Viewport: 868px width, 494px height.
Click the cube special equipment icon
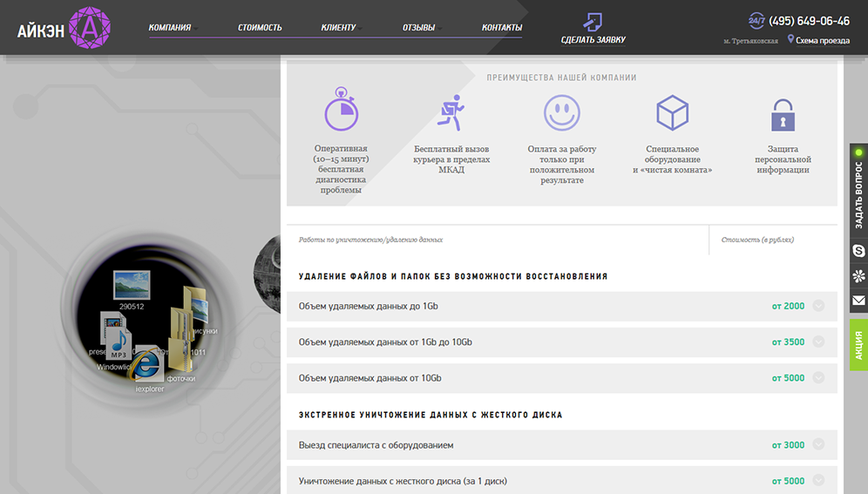672,113
